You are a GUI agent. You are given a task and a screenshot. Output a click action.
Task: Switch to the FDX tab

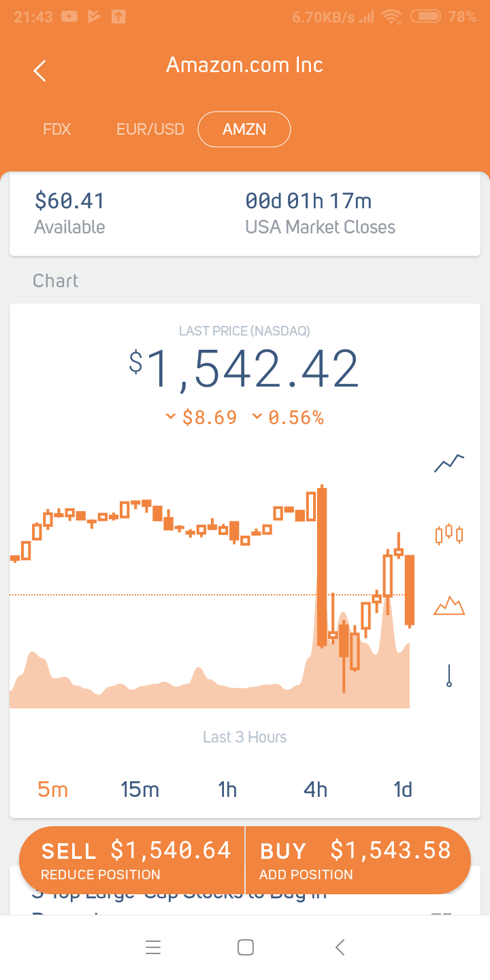pos(57,129)
